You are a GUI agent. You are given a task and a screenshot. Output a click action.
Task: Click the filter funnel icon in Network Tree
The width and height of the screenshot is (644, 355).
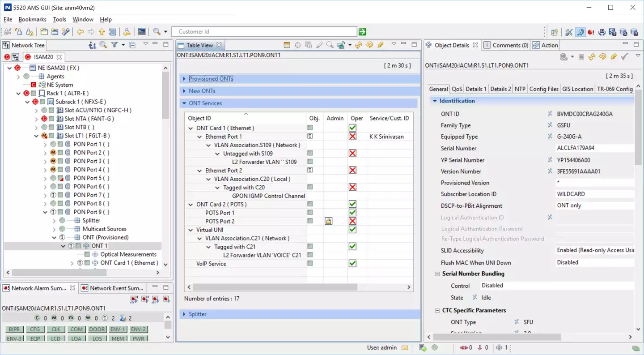[114, 45]
